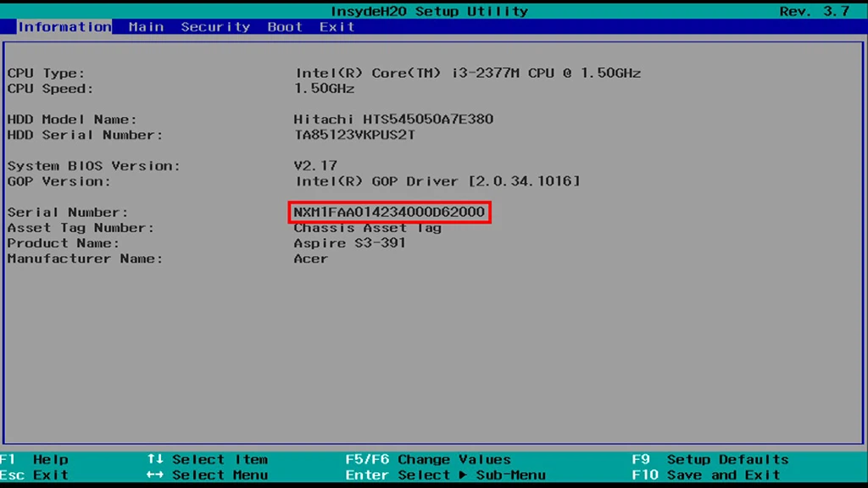The height and width of the screenshot is (488, 868).
Task: Click the Rev. 3.7 label
Action: point(815,11)
